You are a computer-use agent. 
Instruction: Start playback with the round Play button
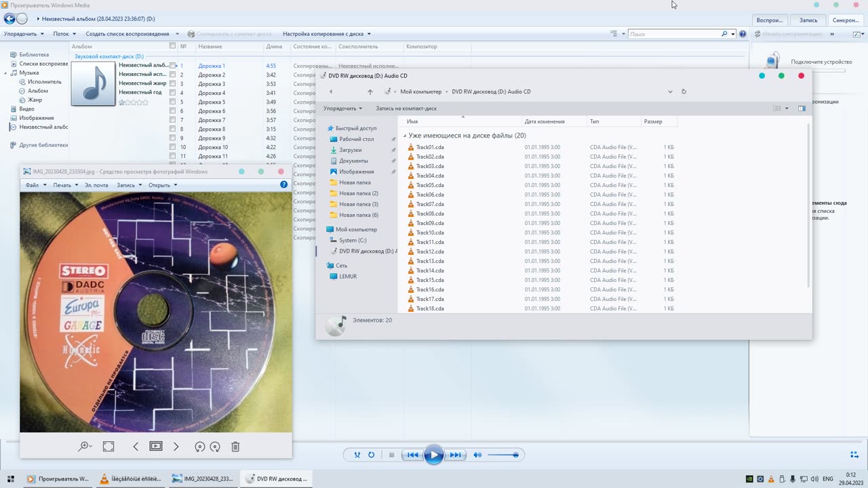434,455
